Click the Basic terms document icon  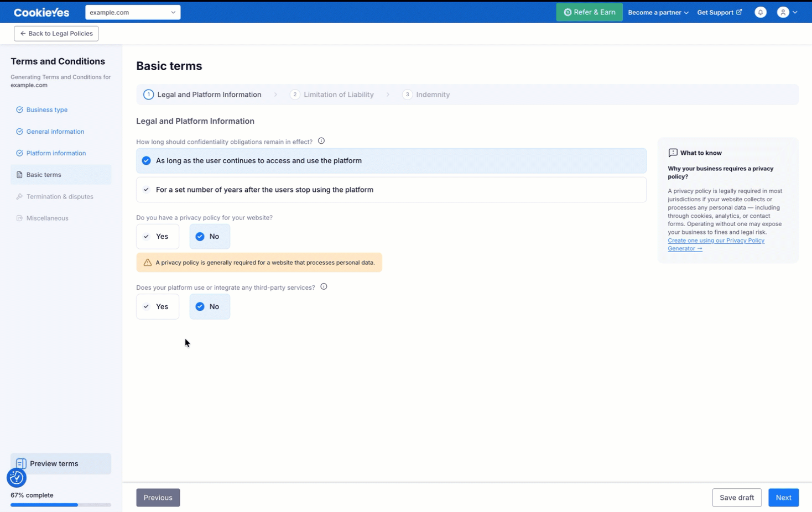tap(19, 175)
